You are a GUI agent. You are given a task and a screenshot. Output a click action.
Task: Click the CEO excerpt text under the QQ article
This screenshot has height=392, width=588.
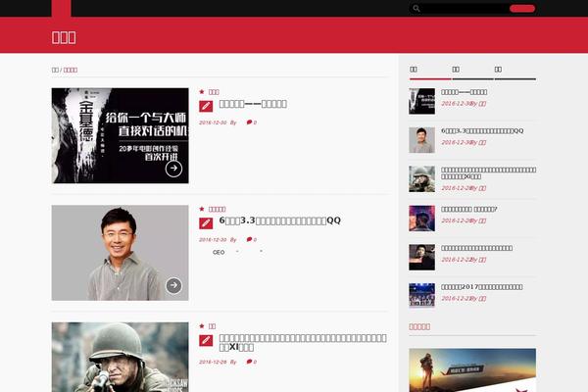click(x=219, y=253)
